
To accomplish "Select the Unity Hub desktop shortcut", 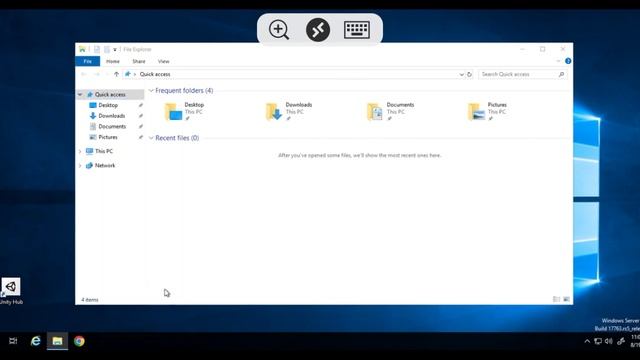I will click(x=11, y=291).
